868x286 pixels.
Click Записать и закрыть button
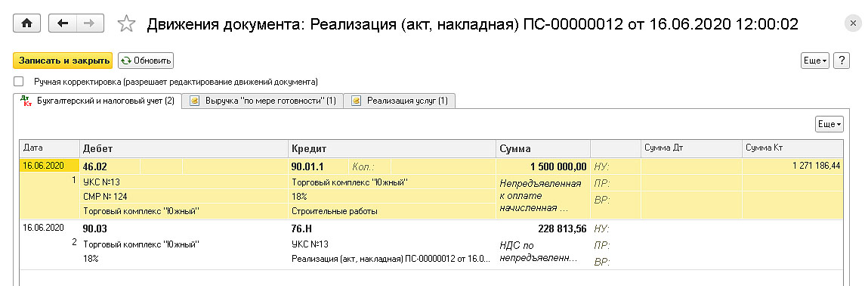pyautogui.click(x=63, y=61)
